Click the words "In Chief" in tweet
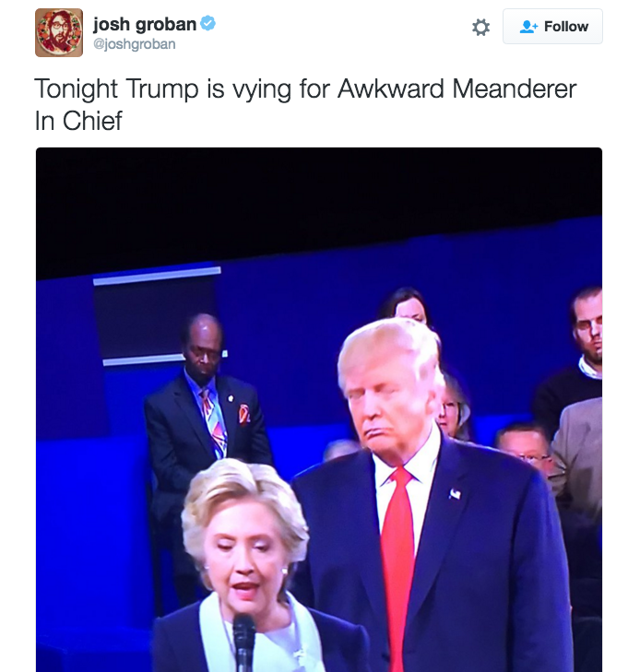This screenshot has height=672, width=640. point(78,121)
